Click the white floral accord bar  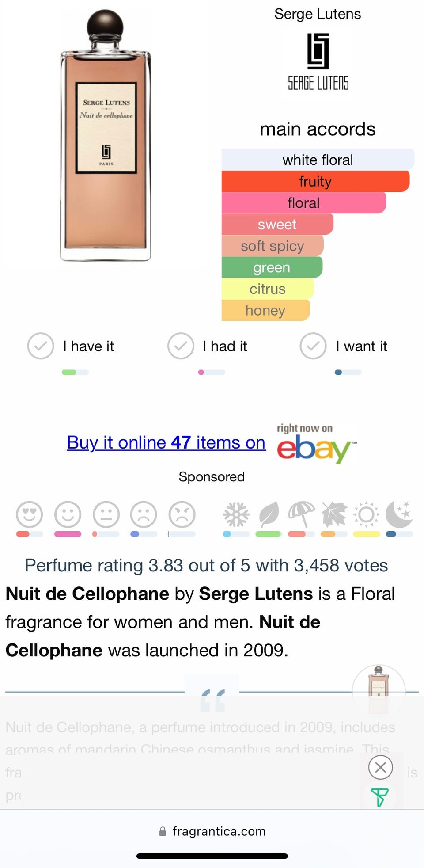(x=318, y=160)
